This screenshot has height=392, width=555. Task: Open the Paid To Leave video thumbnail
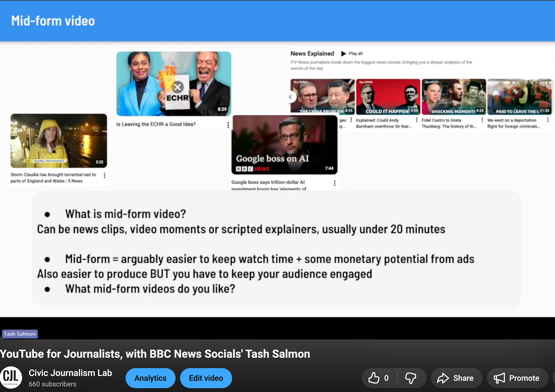(519, 96)
